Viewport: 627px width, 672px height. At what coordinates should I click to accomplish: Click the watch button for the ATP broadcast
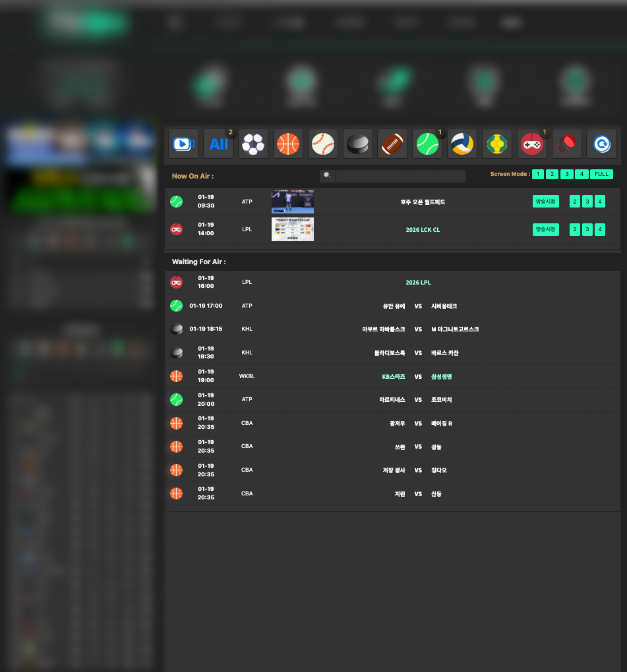(x=546, y=202)
